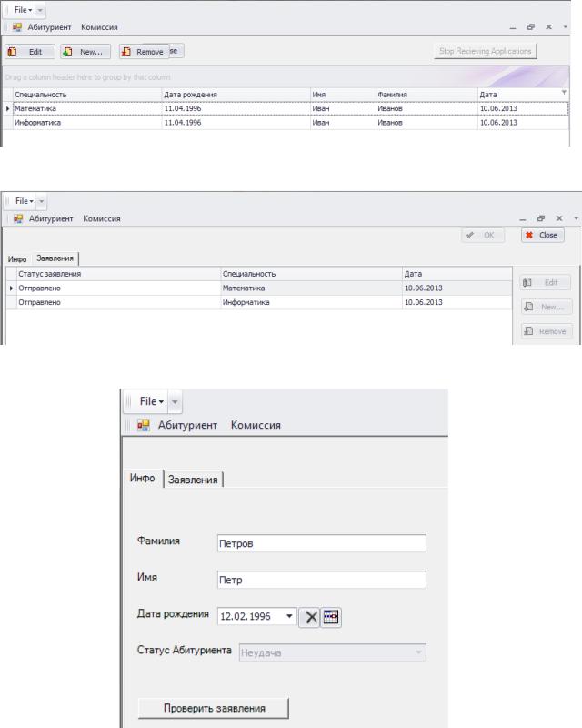Viewport: 582px width, 728px height.
Task: Click Проверить заявления button
Action: tap(214, 708)
